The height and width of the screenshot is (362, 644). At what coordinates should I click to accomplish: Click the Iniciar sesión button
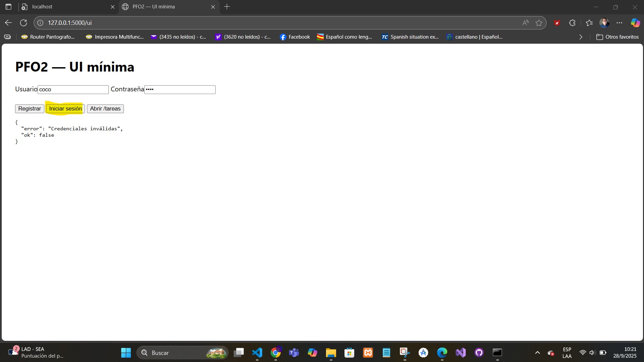tap(65, 109)
